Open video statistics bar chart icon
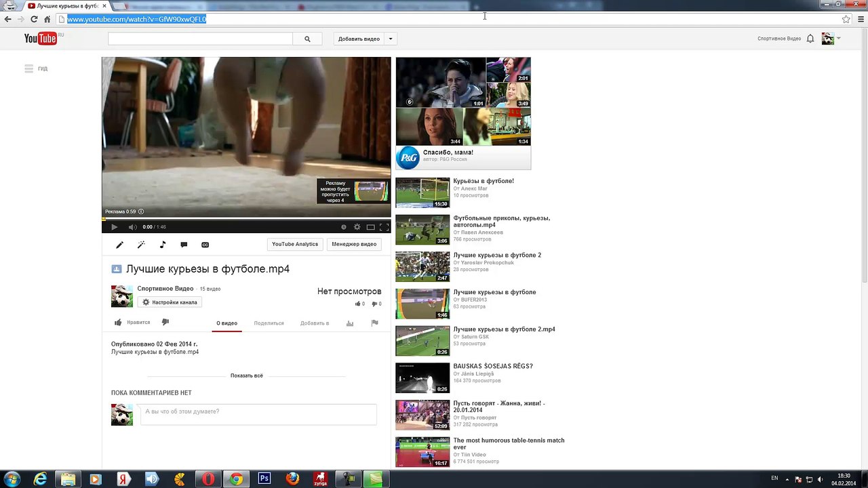 (350, 323)
